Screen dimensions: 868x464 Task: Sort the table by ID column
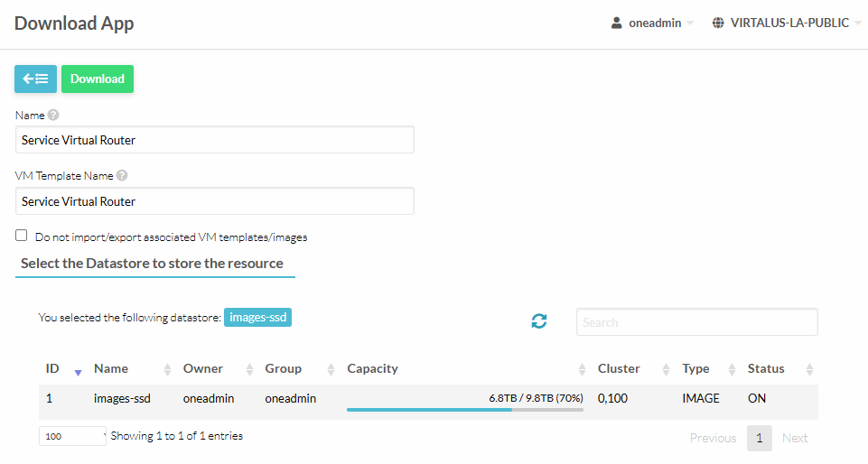(52, 369)
